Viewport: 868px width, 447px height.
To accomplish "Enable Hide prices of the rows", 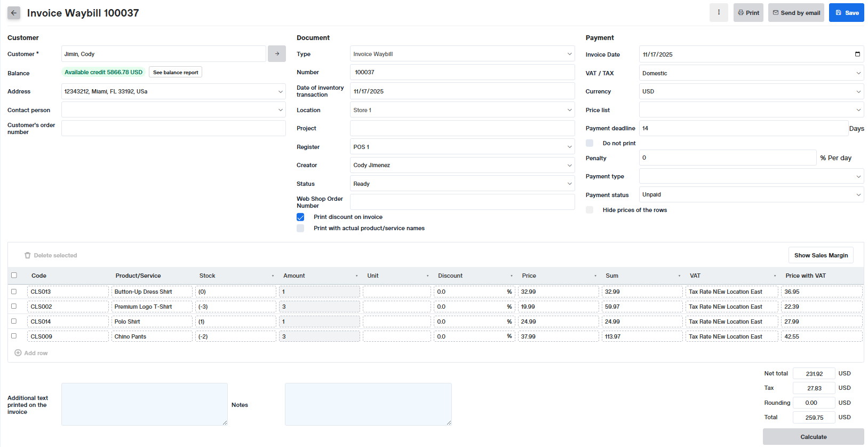I will click(590, 210).
